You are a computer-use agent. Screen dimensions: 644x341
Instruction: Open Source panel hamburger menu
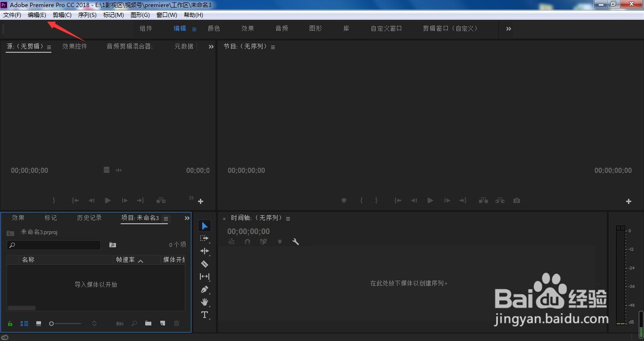pyautogui.click(x=49, y=47)
